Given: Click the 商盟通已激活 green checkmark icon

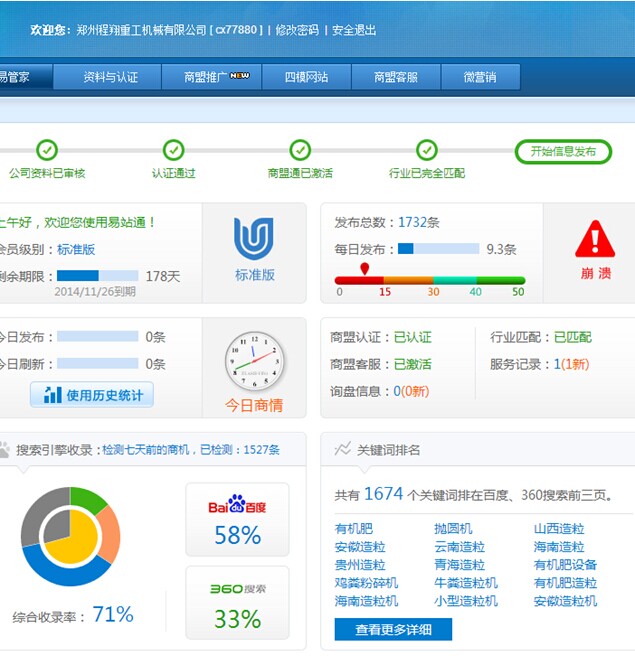Looking at the screenshot, I should [x=300, y=150].
